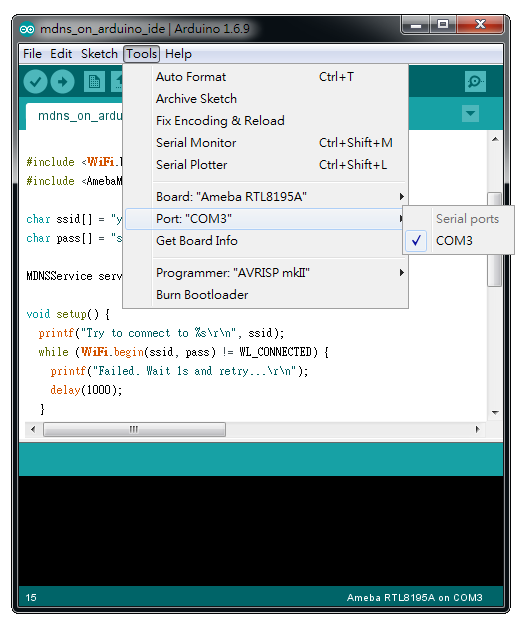
Task: Click the char ssid[] code line
Action: pos(74,219)
